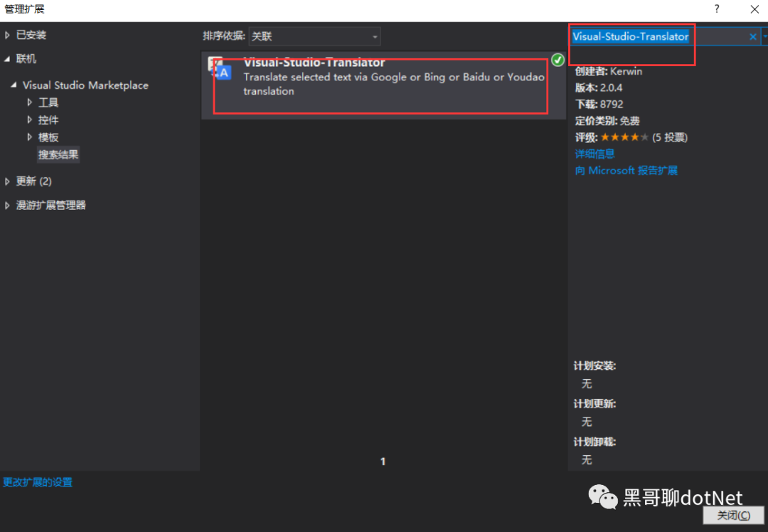Click the 版本: 2.0.4 text
The image size is (768, 532).
(x=599, y=88)
